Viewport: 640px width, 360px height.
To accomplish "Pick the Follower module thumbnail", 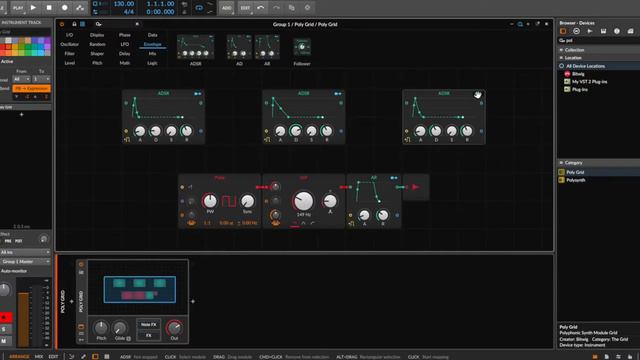I will (x=302, y=47).
